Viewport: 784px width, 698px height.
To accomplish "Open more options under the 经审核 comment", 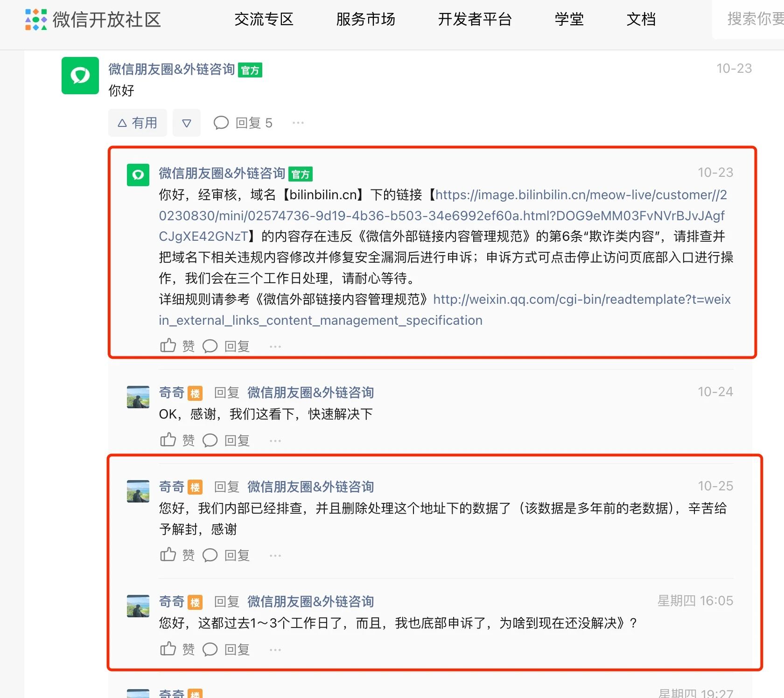I will click(x=275, y=346).
